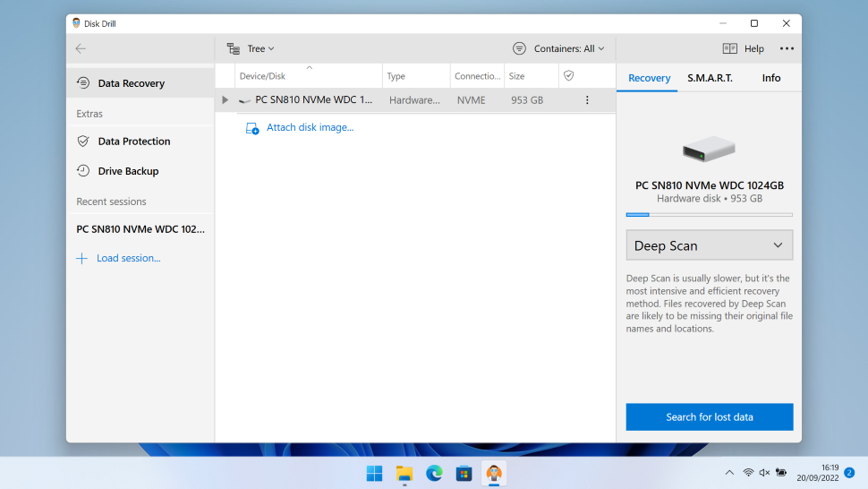The image size is (868, 489).
Task: Click the hard drive image in Recovery panel
Action: [709, 149]
